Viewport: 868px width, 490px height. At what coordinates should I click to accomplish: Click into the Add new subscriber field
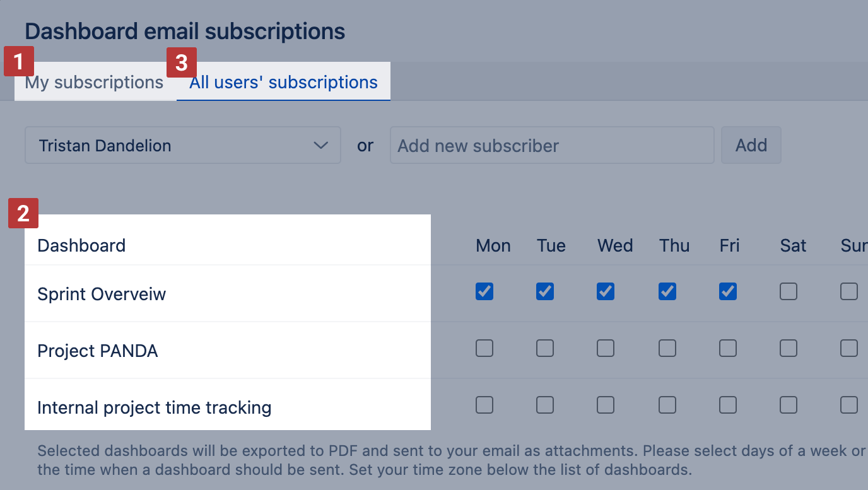point(551,145)
